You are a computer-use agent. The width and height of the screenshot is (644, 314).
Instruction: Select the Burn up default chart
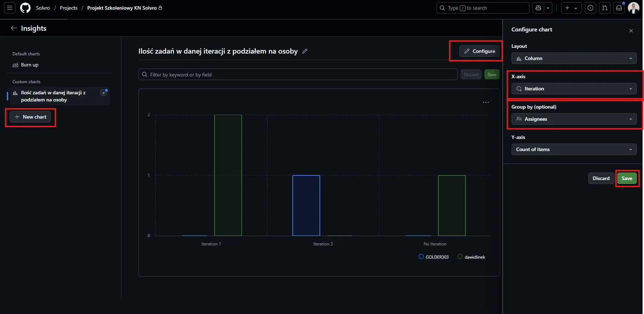tap(30, 65)
